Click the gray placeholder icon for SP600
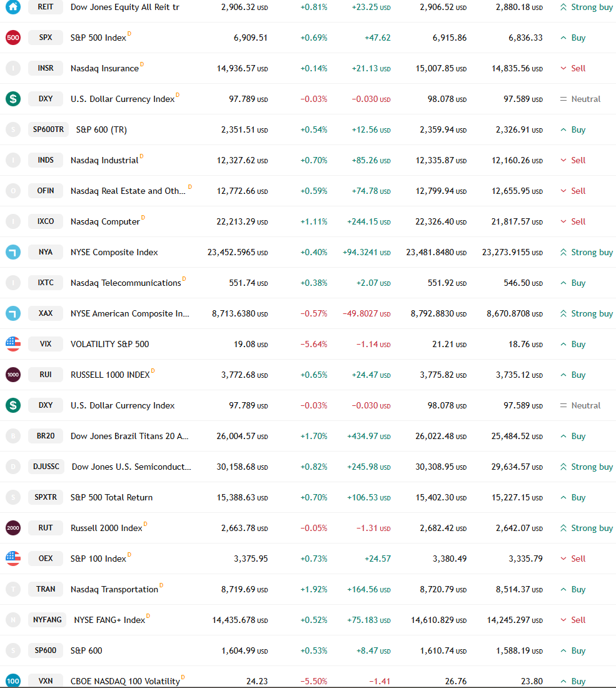This screenshot has width=616, height=688. 13,650
